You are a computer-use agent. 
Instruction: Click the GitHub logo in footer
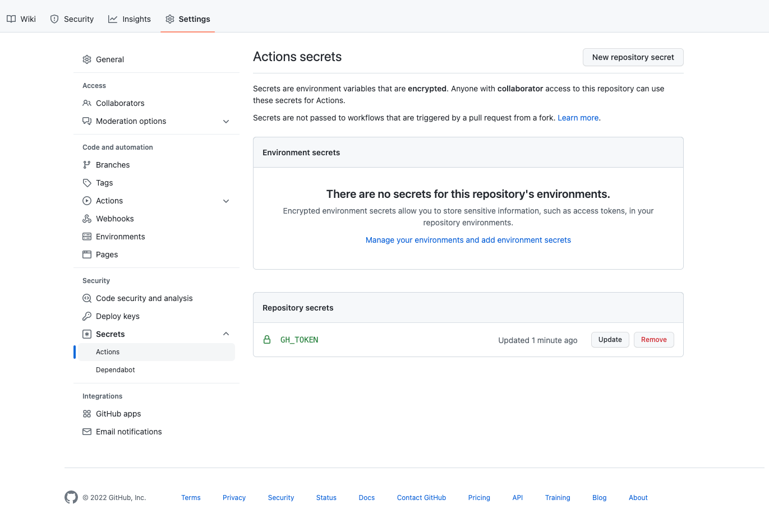tap(71, 497)
